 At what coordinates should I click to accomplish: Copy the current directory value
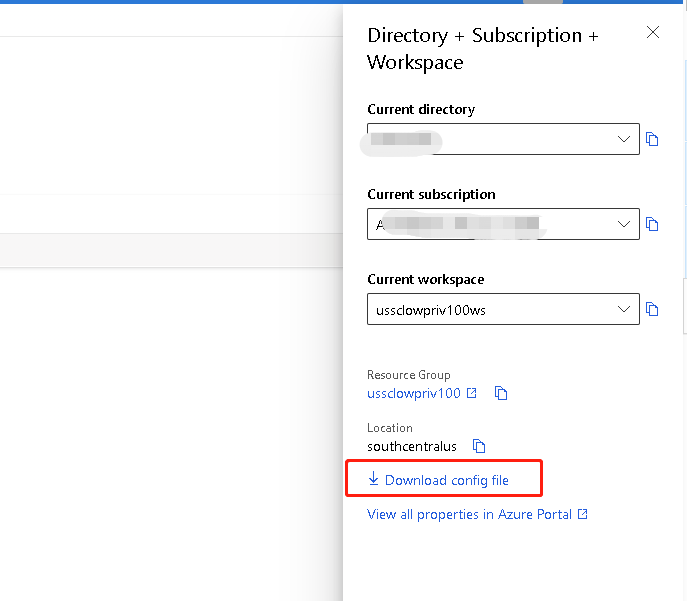coord(652,139)
